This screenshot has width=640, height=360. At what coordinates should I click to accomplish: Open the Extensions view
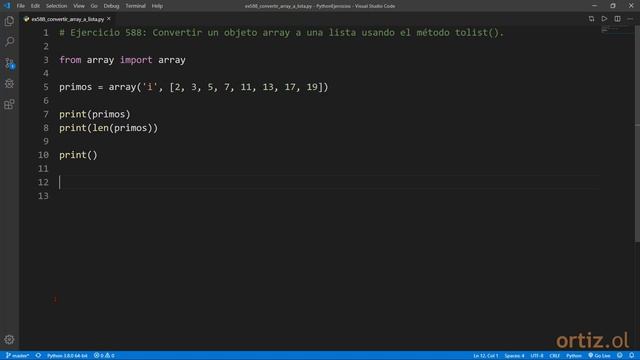tap(9, 104)
